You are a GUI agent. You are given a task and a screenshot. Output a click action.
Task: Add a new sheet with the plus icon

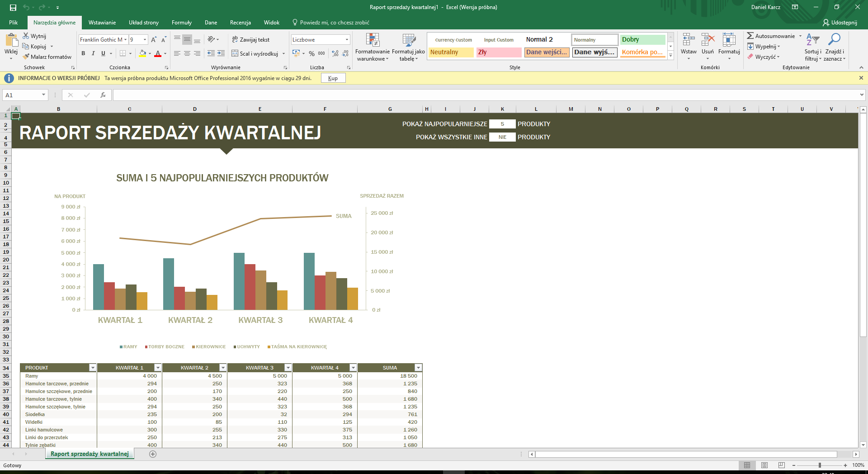(x=153, y=454)
